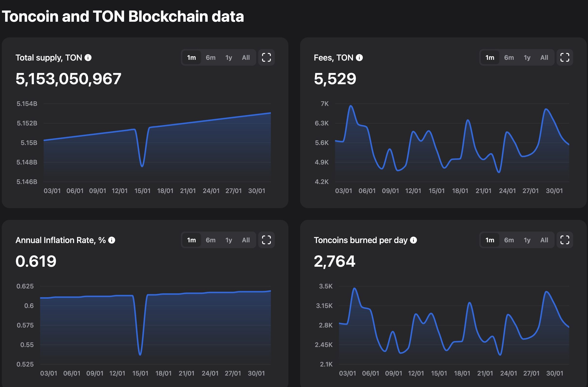Select 1m range on Toncoins burned chart

point(490,240)
